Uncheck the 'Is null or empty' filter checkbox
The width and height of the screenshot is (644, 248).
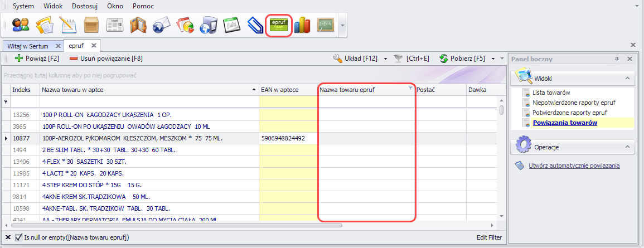pyautogui.click(x=18, y=238)
